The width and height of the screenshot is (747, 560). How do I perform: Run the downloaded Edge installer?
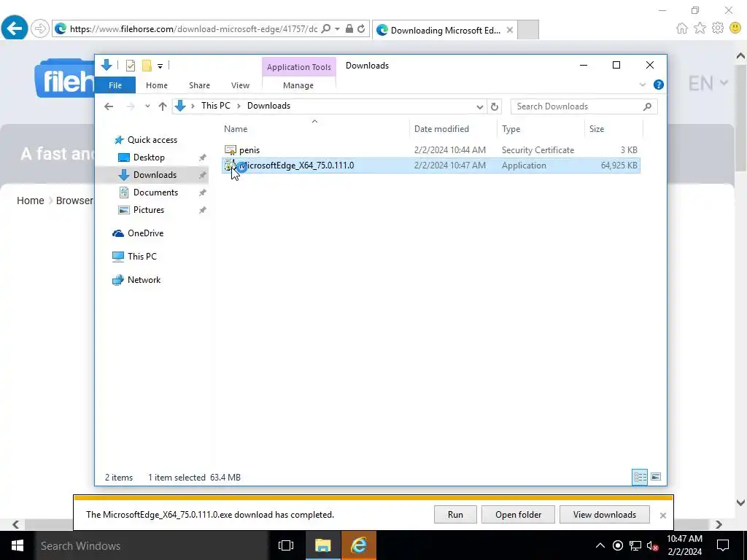point(455,514)
